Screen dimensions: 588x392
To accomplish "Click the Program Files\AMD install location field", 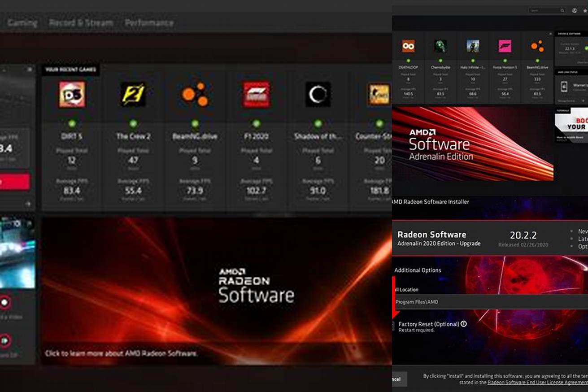I will (490, 302).
